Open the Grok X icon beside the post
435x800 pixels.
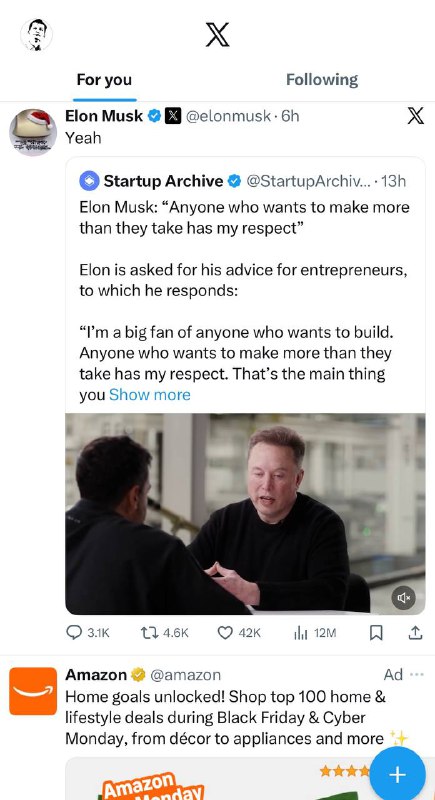[416, 116]
